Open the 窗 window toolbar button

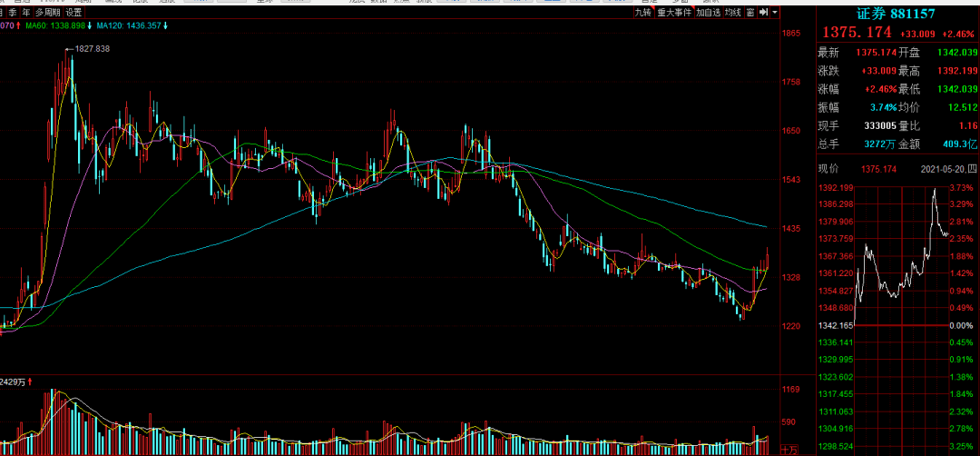point(750,13)
